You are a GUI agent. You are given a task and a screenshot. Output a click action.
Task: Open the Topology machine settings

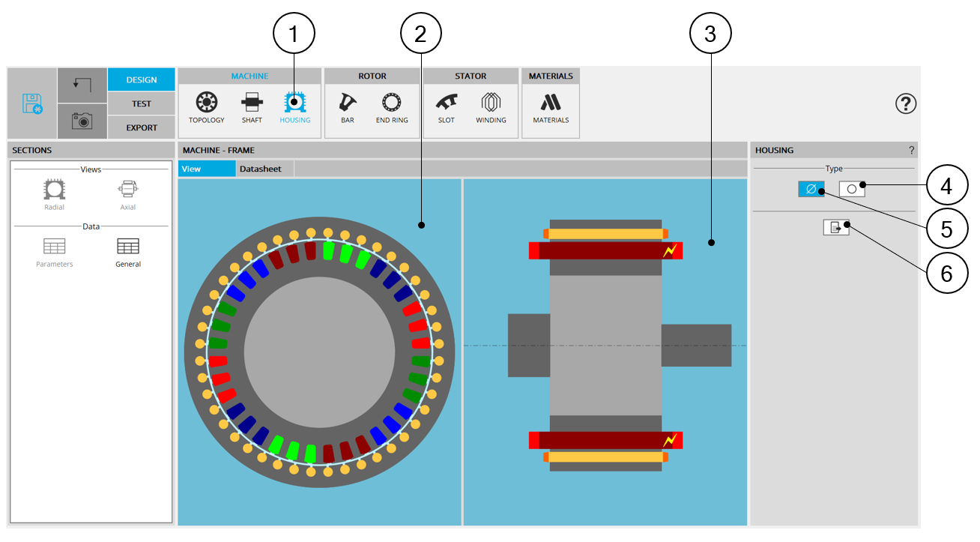coord(206,108)
